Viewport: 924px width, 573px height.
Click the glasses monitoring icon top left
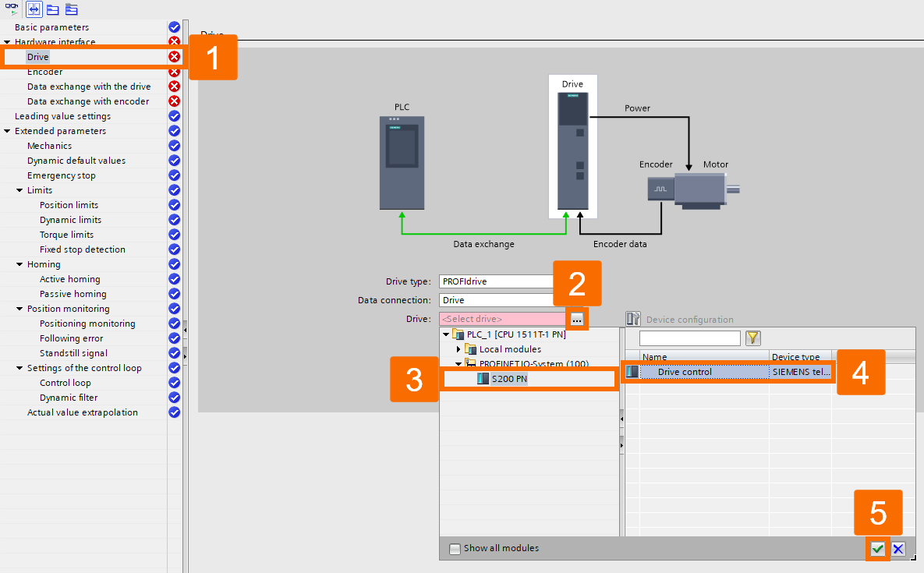[x=11, y=7]
